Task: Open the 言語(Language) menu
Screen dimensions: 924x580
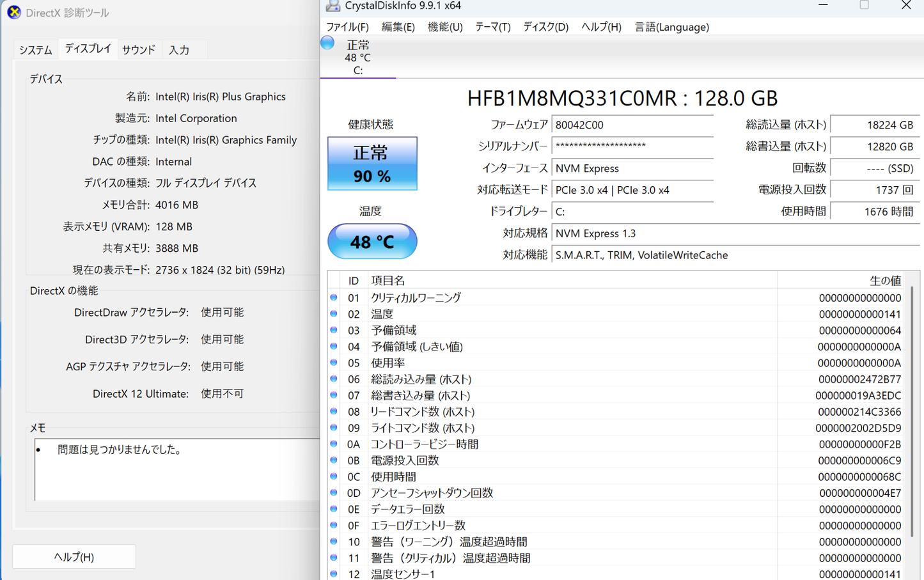Action: pos(671,27)
